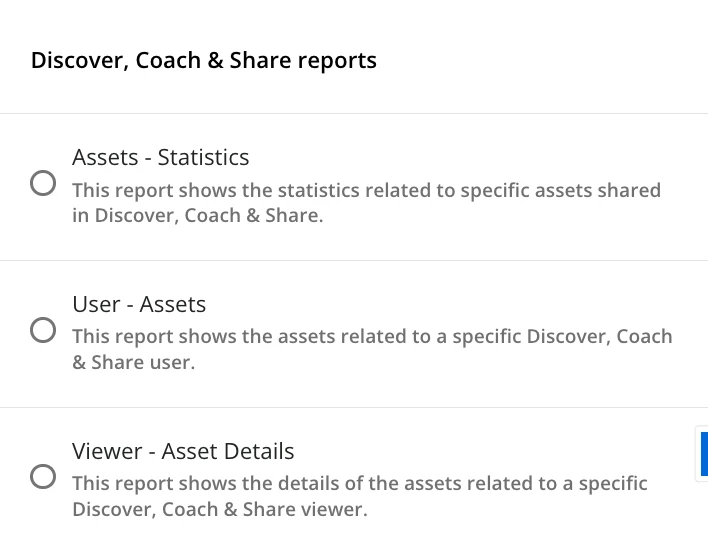Click the word 'User' in the second title
Image resolution: width=708 pixels, height=540 pixels.
tap(94, 305)
